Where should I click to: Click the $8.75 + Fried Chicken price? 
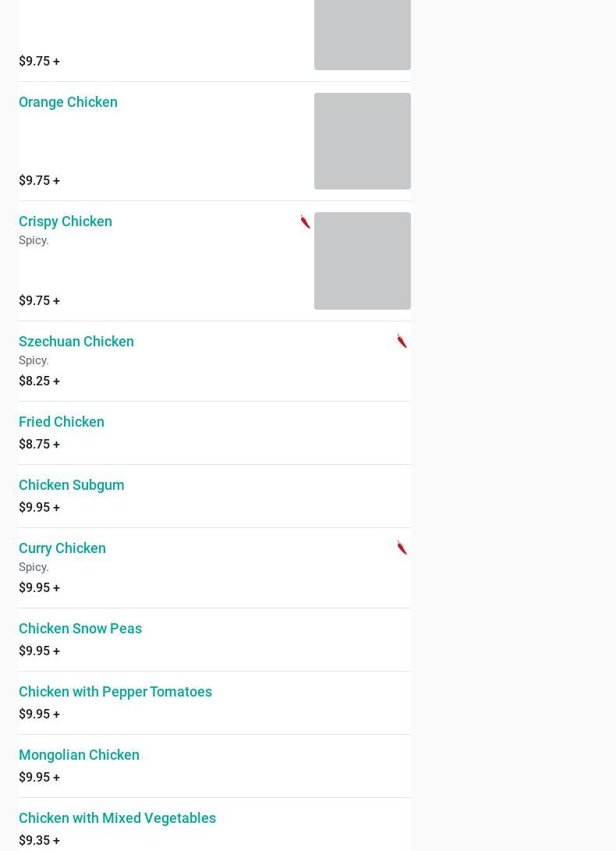coord(39,444)
